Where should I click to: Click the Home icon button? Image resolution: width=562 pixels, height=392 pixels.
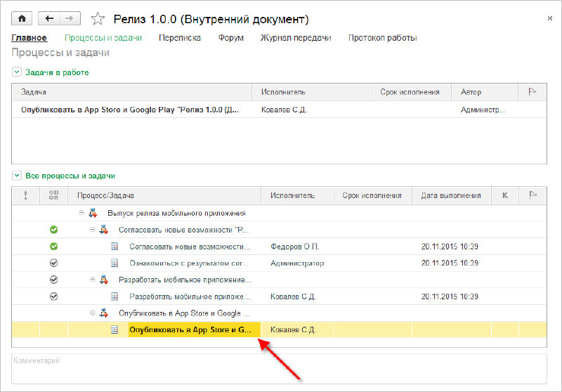click(x=22, y=18)
